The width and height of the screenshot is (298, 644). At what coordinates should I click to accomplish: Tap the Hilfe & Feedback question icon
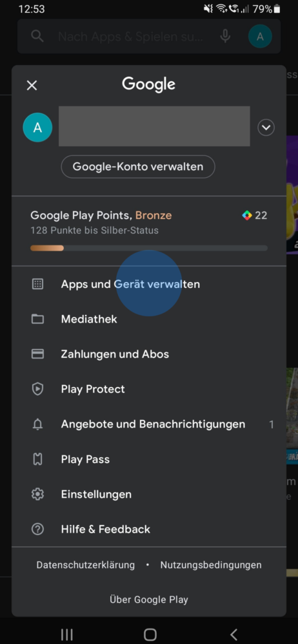(37, 529)
